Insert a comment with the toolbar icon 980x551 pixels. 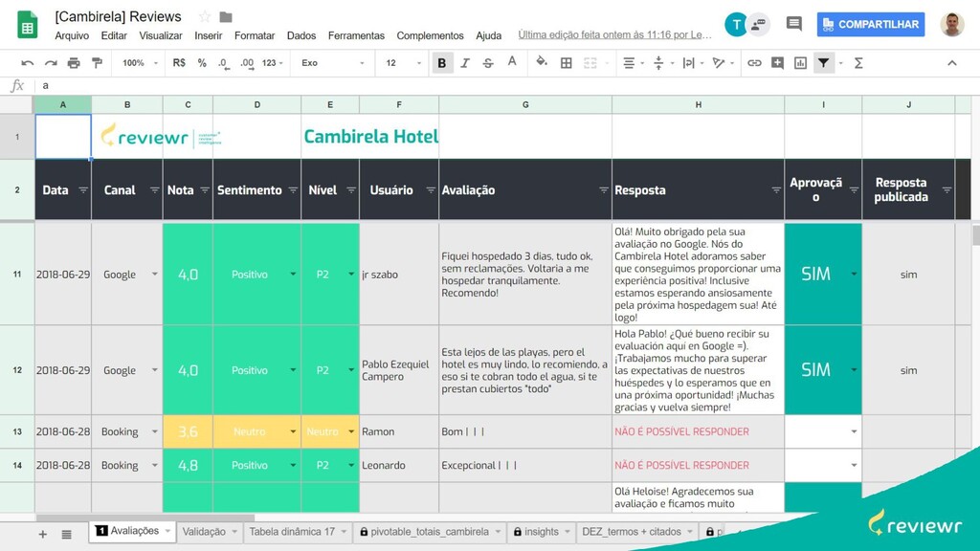[777, 63]
